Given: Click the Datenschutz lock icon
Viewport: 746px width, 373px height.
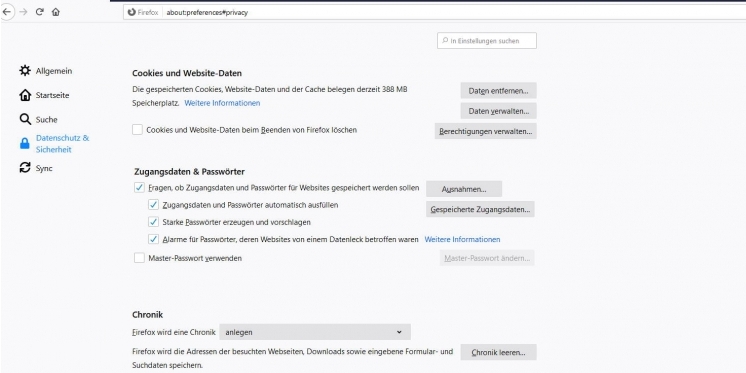Looking at the screenshot, I should [25, 144].
